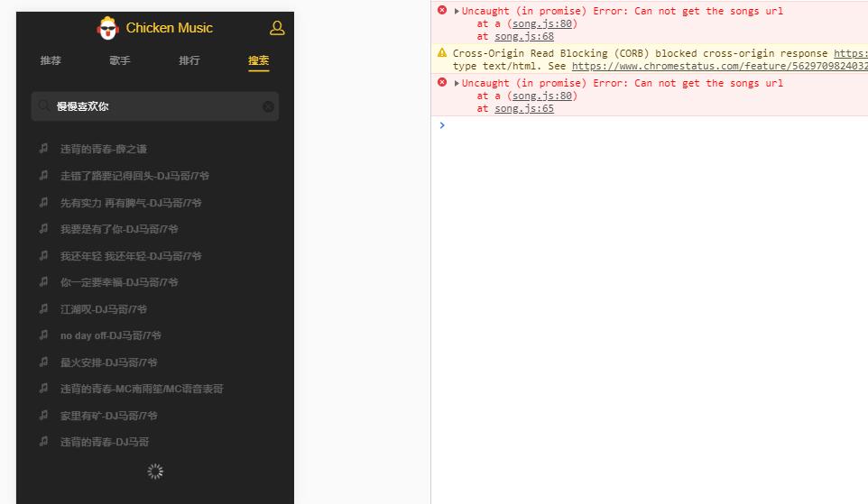Choose the last result 违背的青春-DJ马哥
Viewport: 868px width, 504px height.
pos(105,442)
